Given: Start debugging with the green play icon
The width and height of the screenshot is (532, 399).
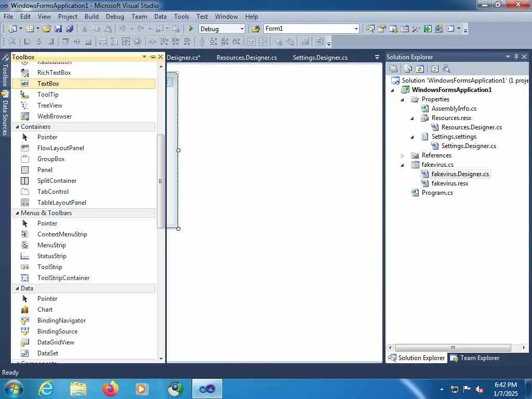Looking at the screenshot, I should [x=191, y=29].
